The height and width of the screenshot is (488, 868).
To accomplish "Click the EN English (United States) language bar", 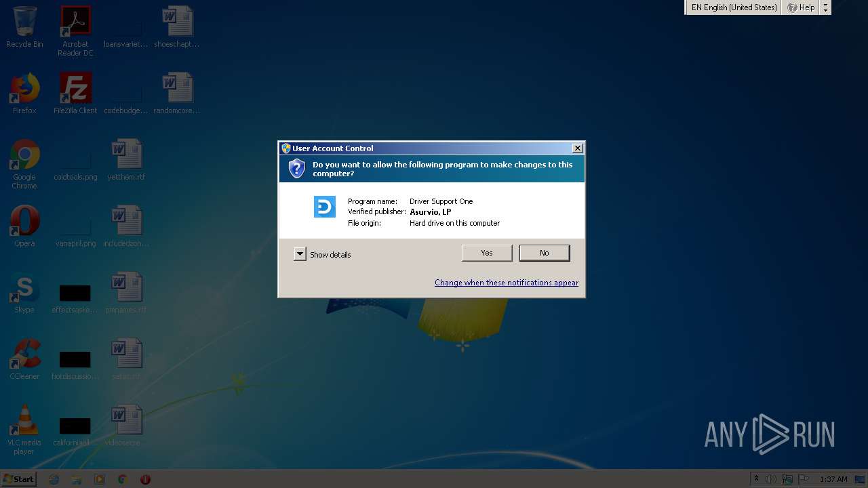I will coord(734,7).
